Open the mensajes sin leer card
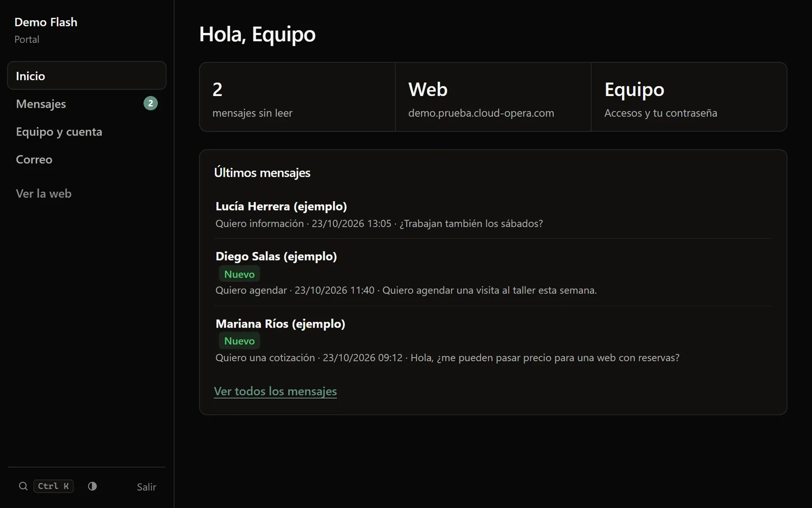The height and width of the screenshot is (508, 812). 297,97
